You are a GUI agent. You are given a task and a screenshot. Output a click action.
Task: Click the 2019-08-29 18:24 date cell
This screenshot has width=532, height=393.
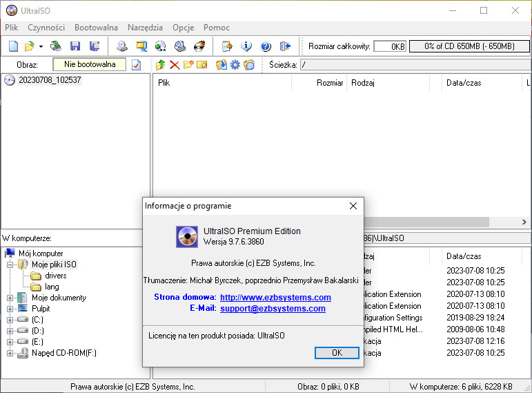475,318
